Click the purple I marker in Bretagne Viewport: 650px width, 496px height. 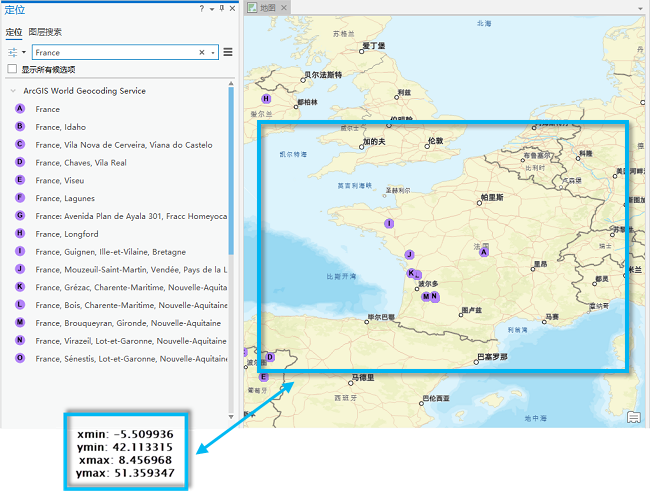pos(389,224)
